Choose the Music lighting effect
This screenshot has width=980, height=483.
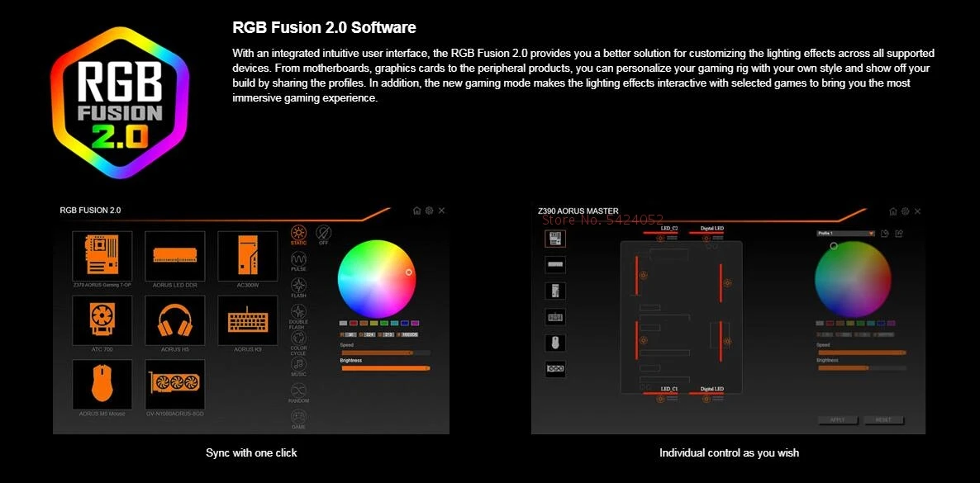coord(299,367)
